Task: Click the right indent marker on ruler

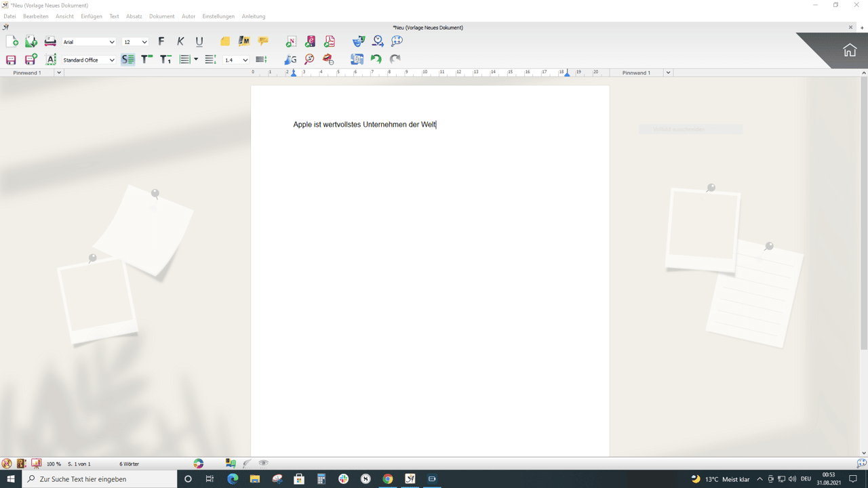Action: click(568, 73)
